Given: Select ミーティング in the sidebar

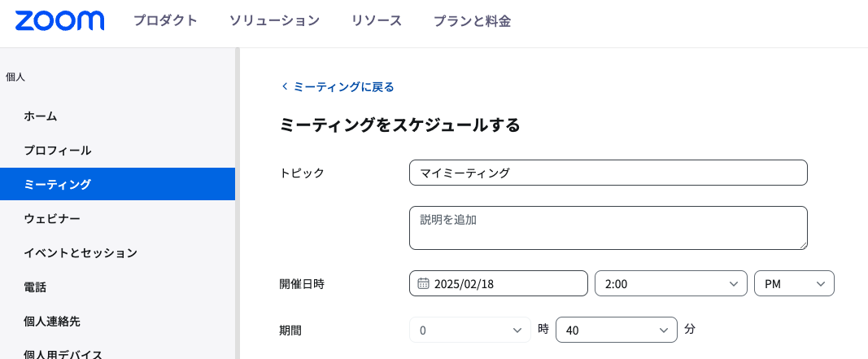Looking at the screenshot, I should point(58,185).
